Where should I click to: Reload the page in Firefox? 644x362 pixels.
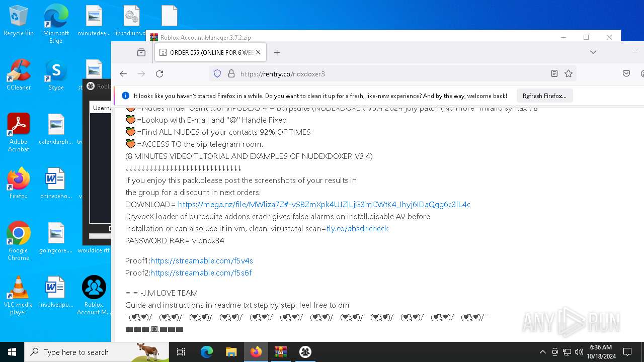click(x=159, y=74)
